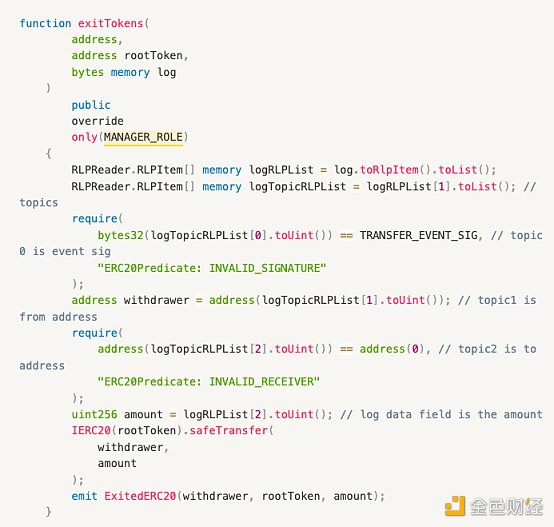Viewport: 554px width, 527px height.
Task: Click the INVALID_RECEIVER error string
Action: coord(208,381)
